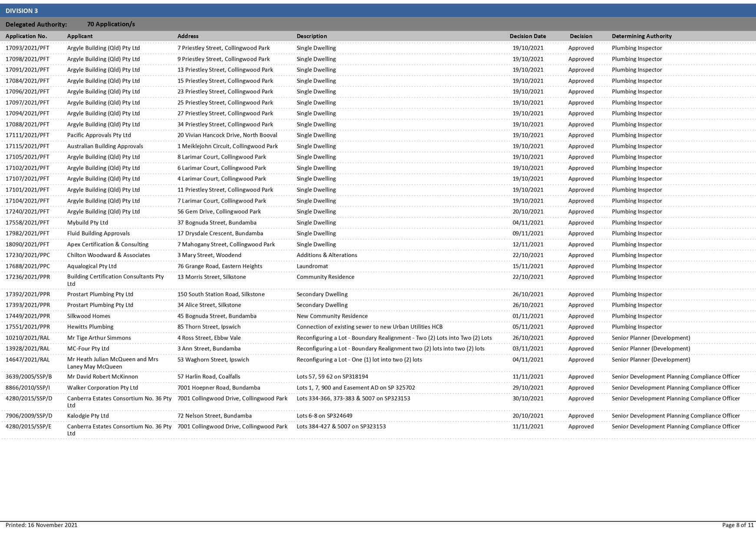Select application number 17102/2021/PFT
The height and width of the screenshot is (533, 756).
27,168
